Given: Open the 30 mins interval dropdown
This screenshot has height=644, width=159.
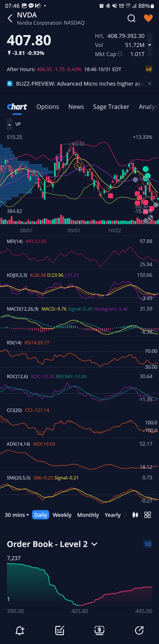Looking at the screenshot, I should (x=17, y=515).
